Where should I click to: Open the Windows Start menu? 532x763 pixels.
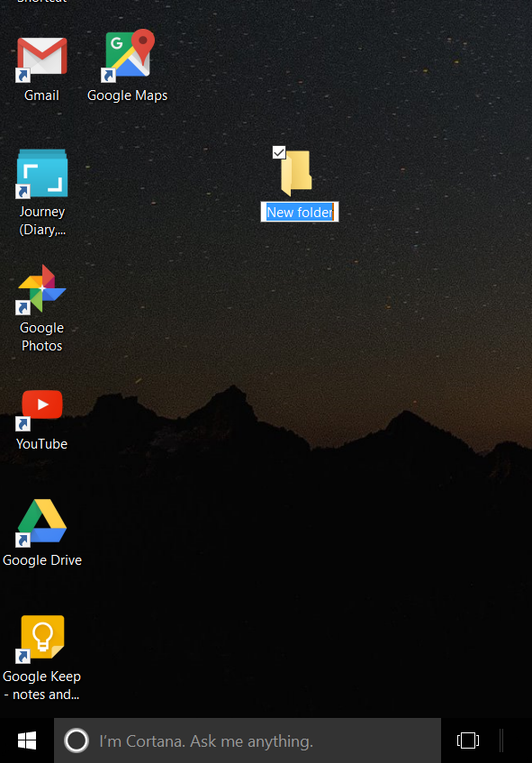pyautogui.click(x=27, y=740)
